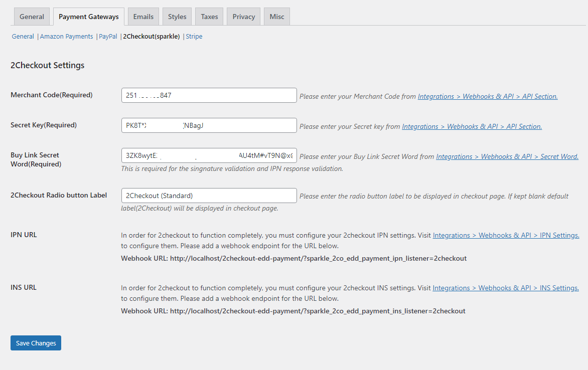
Task: Switch to the Misc tab
Action: [x=277, y=17]
